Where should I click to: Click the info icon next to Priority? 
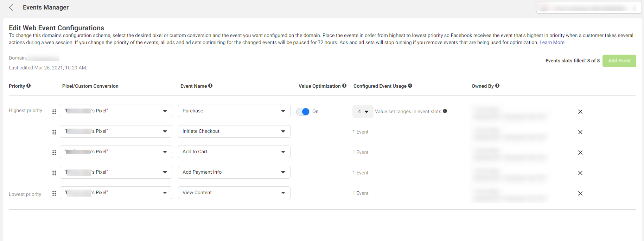28,86
